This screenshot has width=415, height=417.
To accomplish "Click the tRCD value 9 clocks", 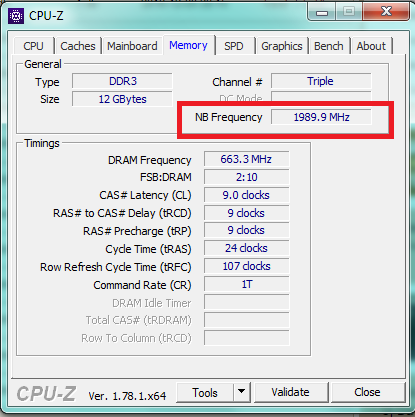I will (246, 213).
